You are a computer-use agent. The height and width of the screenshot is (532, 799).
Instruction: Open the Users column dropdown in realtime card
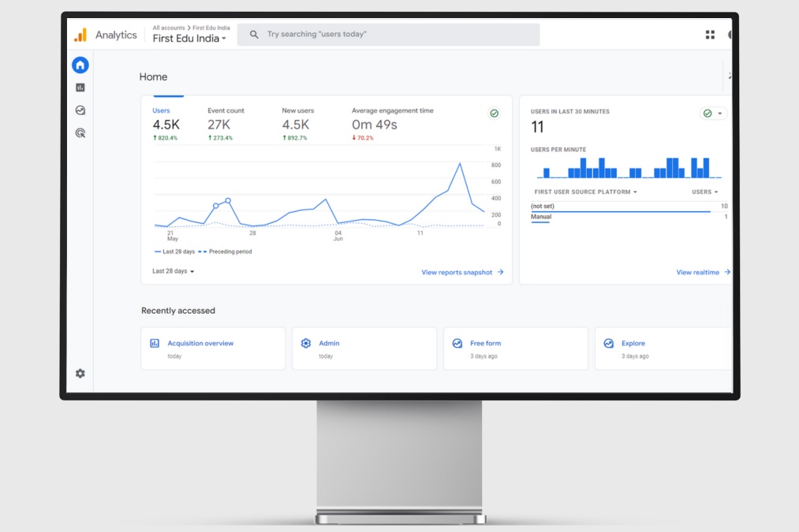tap(704, 192)
